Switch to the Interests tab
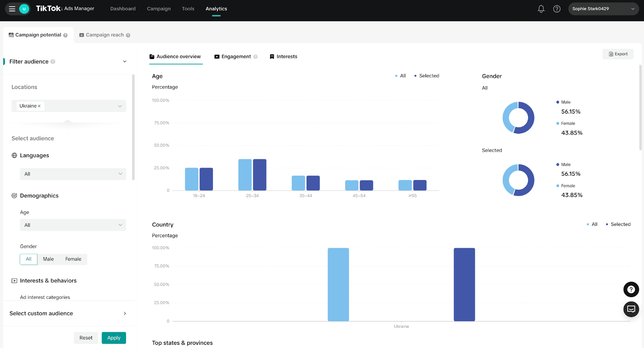Viewport: 644px width, 348px height. click(x=283, y=57)
